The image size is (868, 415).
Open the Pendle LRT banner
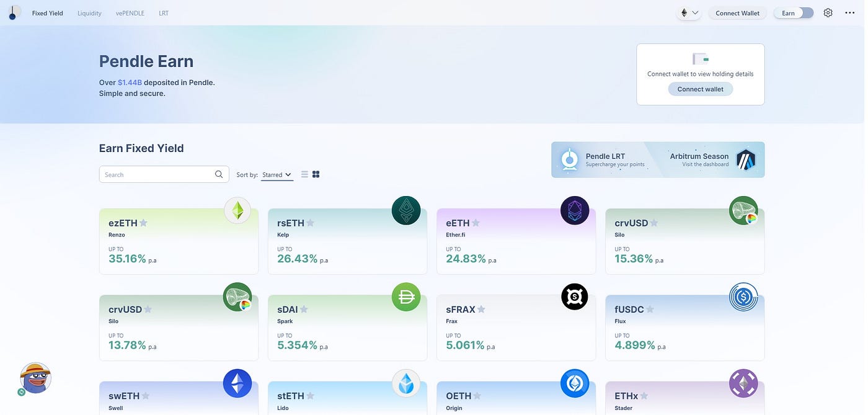click(601, 159)
